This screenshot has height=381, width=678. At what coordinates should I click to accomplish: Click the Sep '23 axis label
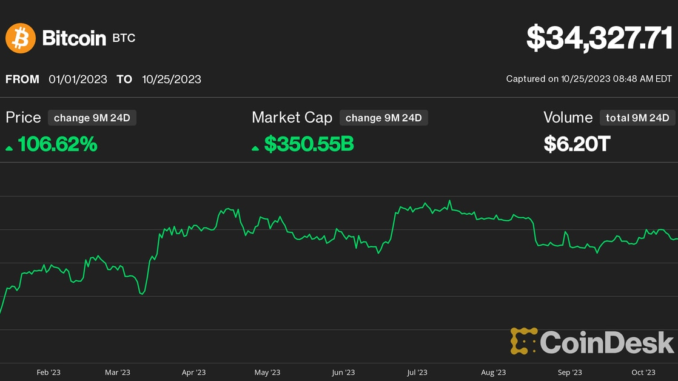click(x=570, y=372)
